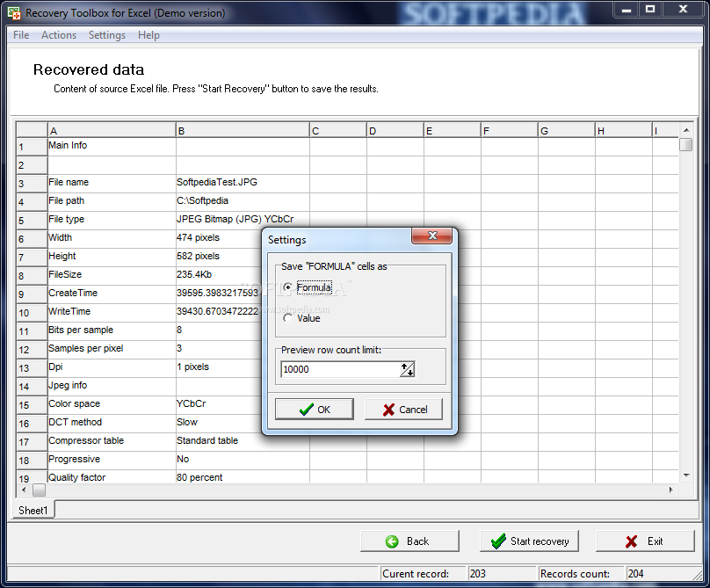Click the Start recovery button
This screenshot has height=588, width=710.
529,541
